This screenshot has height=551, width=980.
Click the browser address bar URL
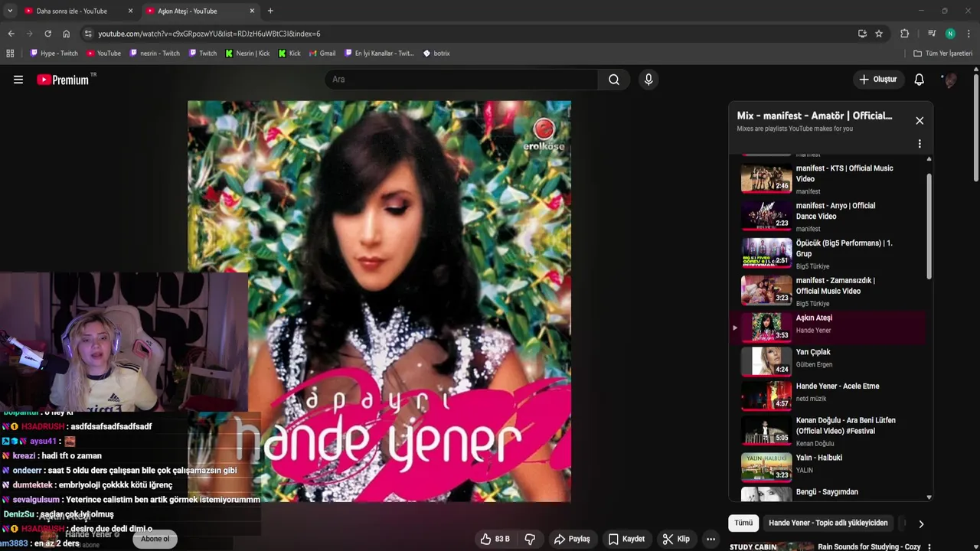209,34
